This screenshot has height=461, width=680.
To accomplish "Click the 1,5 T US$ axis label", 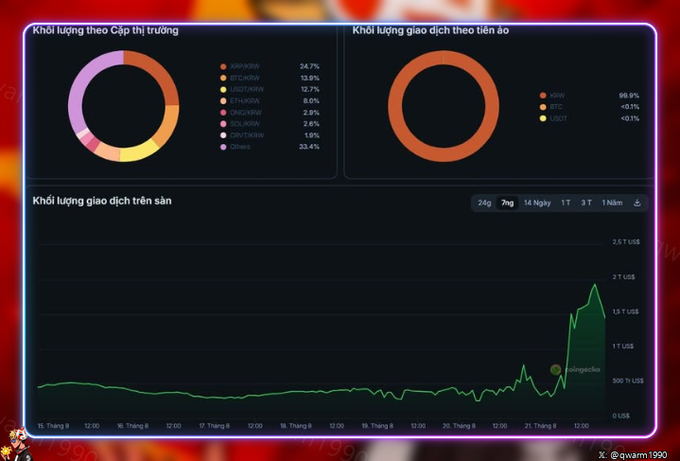I will [625, 311].
